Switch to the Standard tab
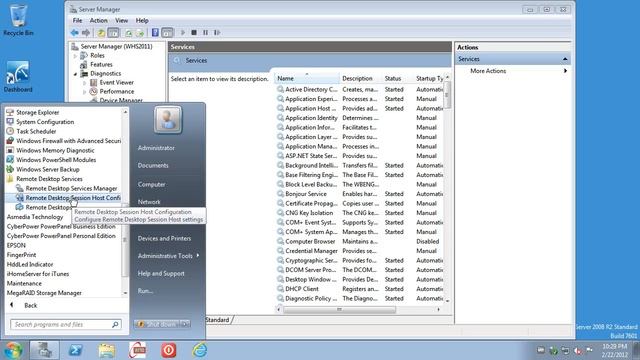This screenshot has height=360, width=640. [x=217, y=320]
